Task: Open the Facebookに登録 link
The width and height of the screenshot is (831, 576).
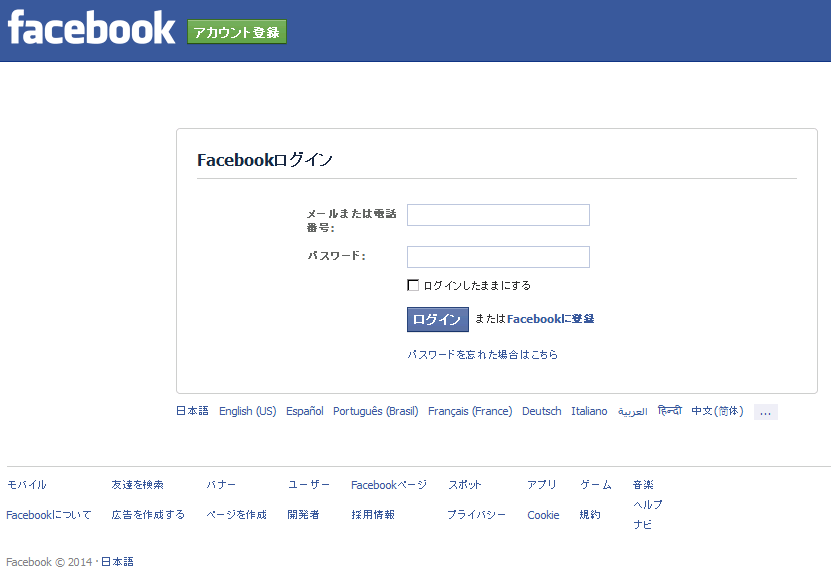Action: pos(550,319)
